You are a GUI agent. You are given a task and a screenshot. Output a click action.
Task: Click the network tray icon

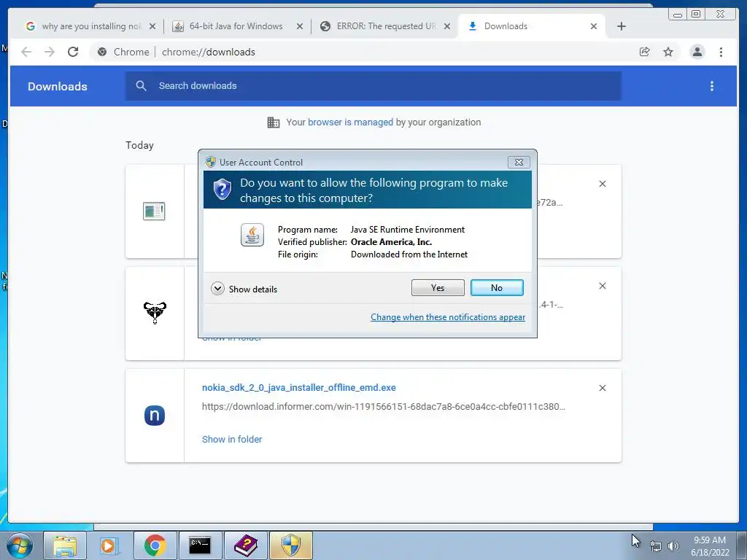coord(656,546)
